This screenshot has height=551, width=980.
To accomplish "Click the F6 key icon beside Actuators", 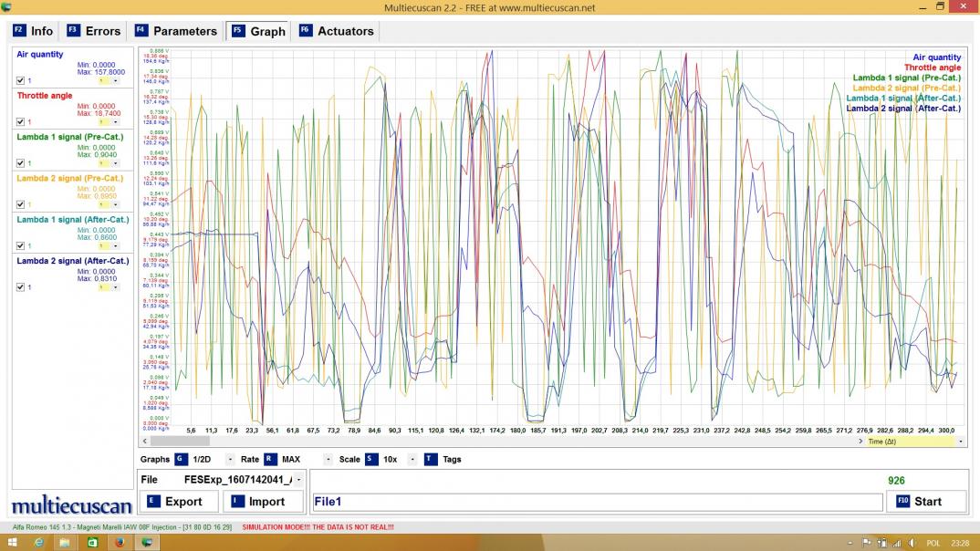I will (305, 30).
